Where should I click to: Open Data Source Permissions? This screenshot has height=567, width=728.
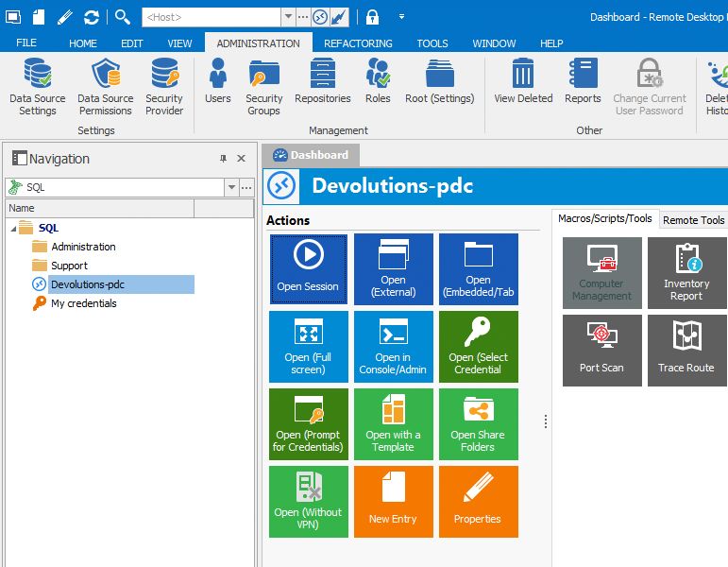click(106, 87)
